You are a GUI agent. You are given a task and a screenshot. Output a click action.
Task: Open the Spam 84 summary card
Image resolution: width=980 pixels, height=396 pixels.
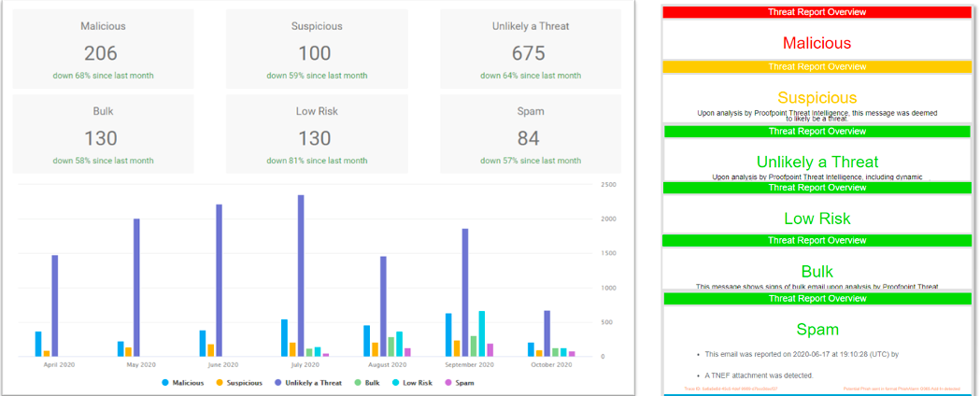(530, 134)
